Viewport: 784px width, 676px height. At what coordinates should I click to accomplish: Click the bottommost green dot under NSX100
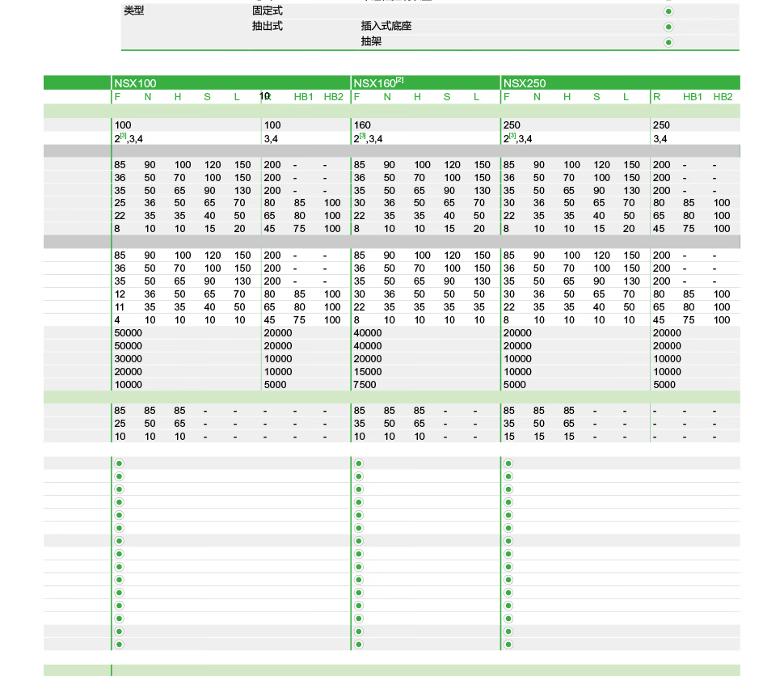point(119,644)
